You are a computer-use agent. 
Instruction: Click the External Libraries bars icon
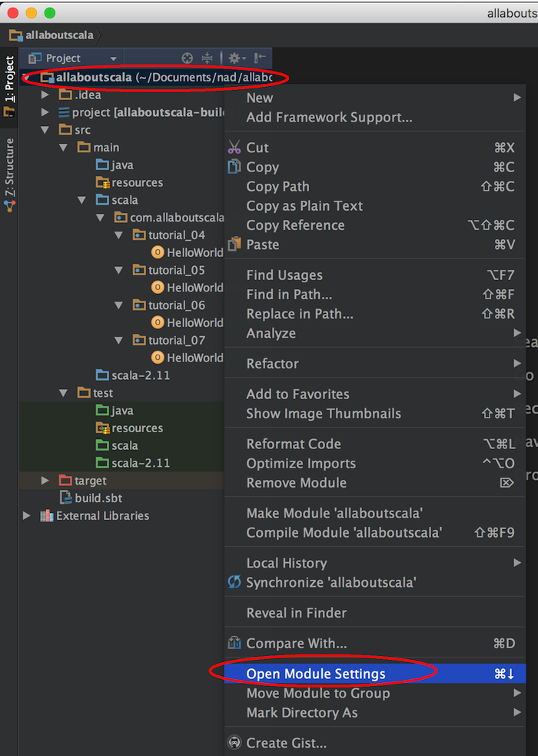point(47,515)
